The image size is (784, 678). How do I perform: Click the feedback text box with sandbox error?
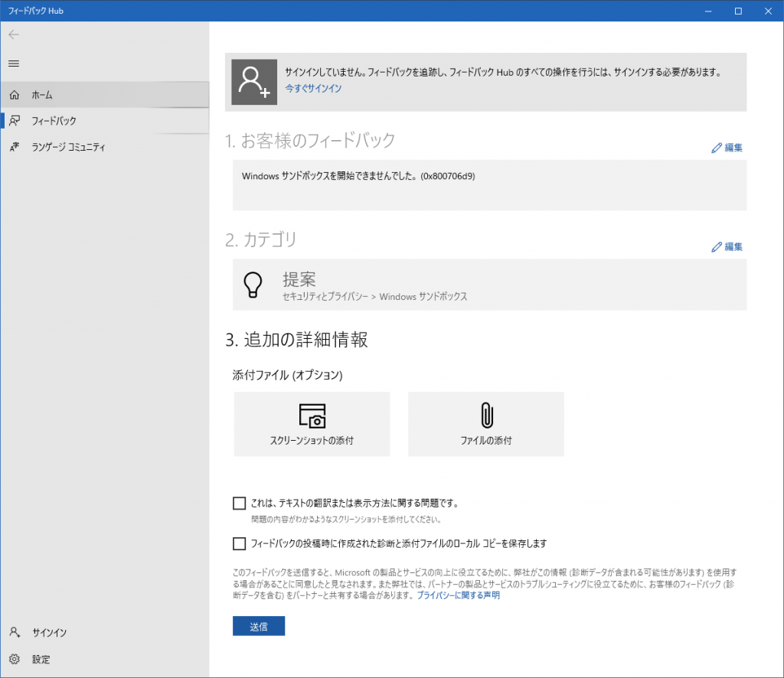coord(489,185)
